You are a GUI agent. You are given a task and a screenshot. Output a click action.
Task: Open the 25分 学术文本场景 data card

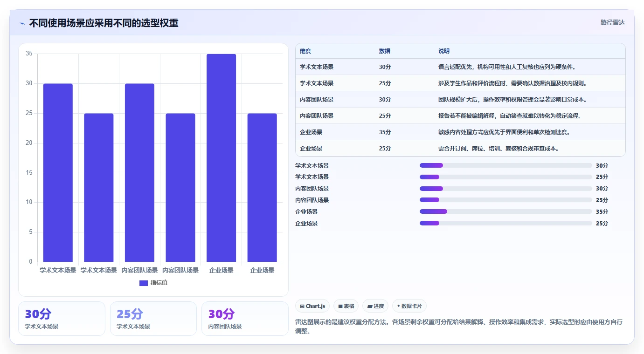(153, 319)
